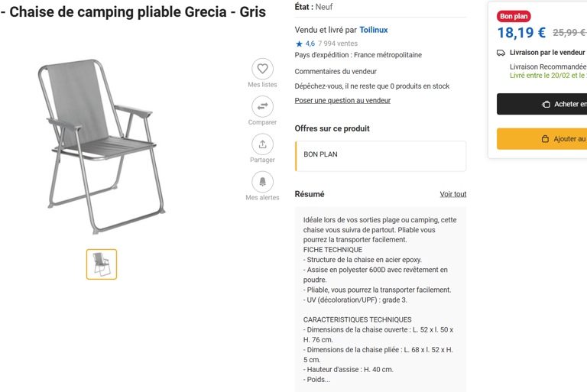The width and height of the screenshot is (587, 392).
Task: Click the 7 994 ventes count
Action: click(x=338, y=44)
